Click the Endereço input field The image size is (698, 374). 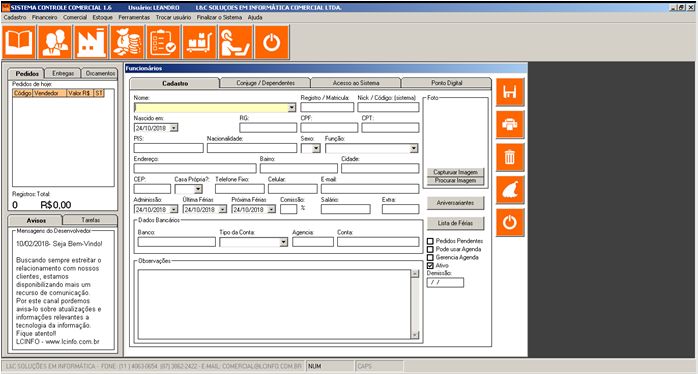click(195, 168)
